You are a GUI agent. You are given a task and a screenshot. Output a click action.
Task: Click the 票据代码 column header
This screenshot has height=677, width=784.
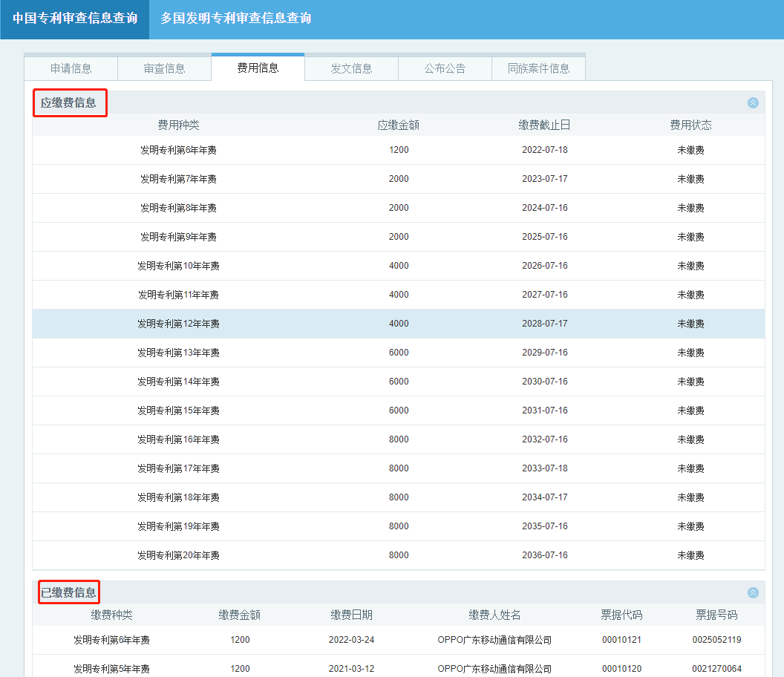tap(621, 615)
